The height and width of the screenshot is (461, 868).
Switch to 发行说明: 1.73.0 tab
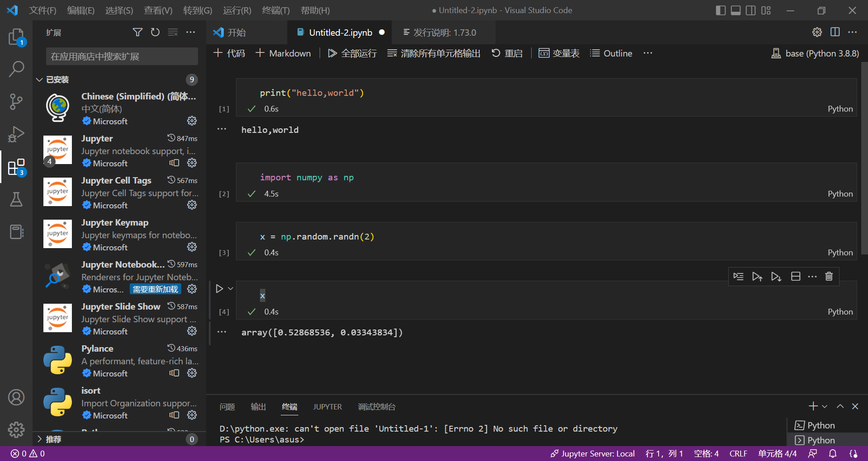[444, 32]
